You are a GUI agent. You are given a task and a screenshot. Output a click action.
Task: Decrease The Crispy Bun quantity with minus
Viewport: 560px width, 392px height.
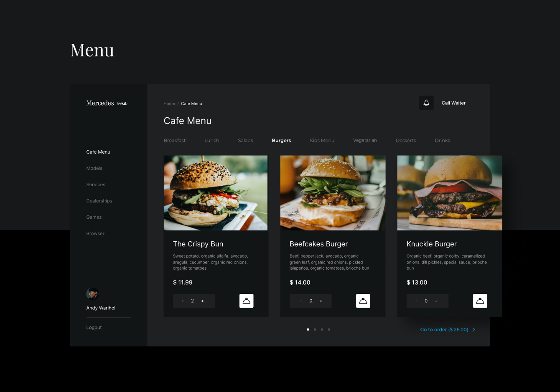(183, 301)
